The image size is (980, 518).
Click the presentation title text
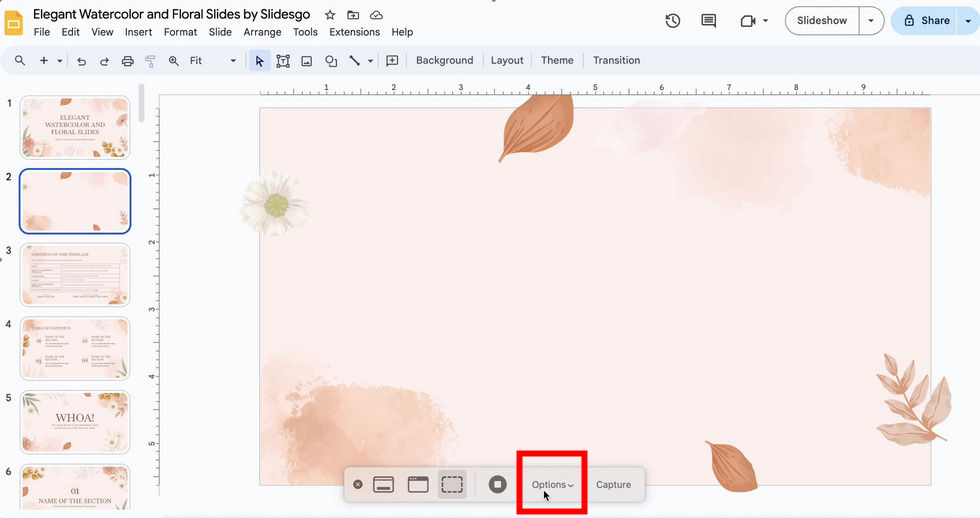171,14
